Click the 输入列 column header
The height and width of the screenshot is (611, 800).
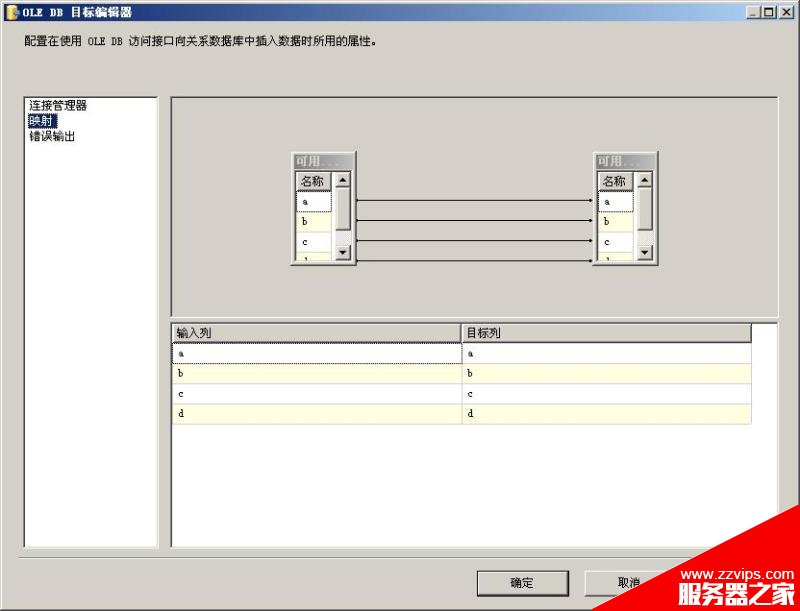click(317, 333)
